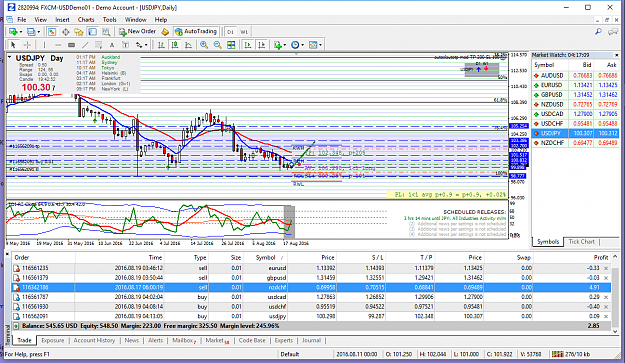Close the eurusd order 116561235
Viewport: 625px width, 363px height.
[x=606, y=268]
